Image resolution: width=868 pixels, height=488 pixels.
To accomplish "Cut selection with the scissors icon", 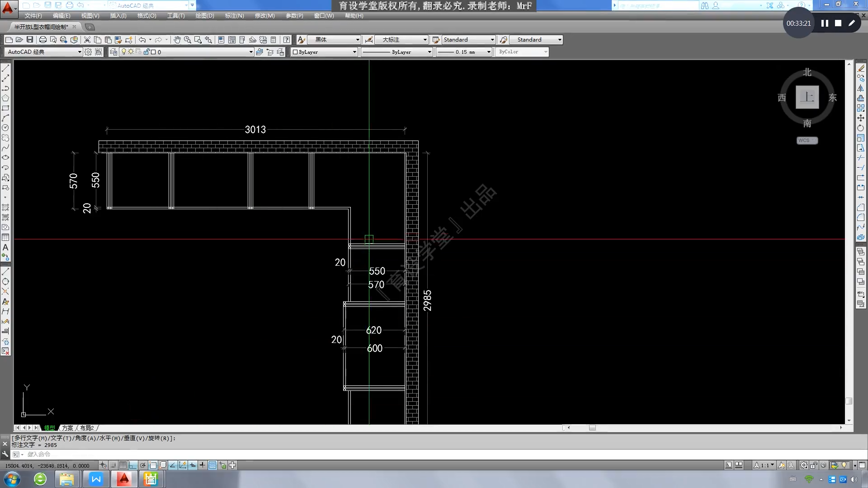I will click(x=87, y=40).
